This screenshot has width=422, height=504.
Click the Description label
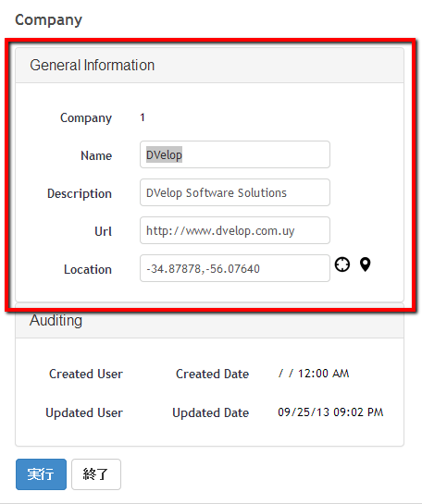tap(80, 193)
